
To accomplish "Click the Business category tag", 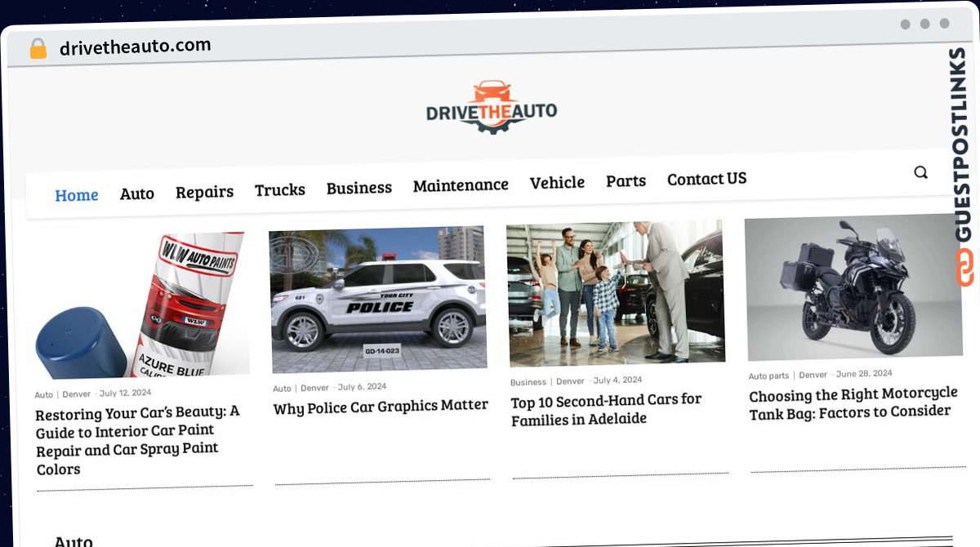I will pos(528,382).
